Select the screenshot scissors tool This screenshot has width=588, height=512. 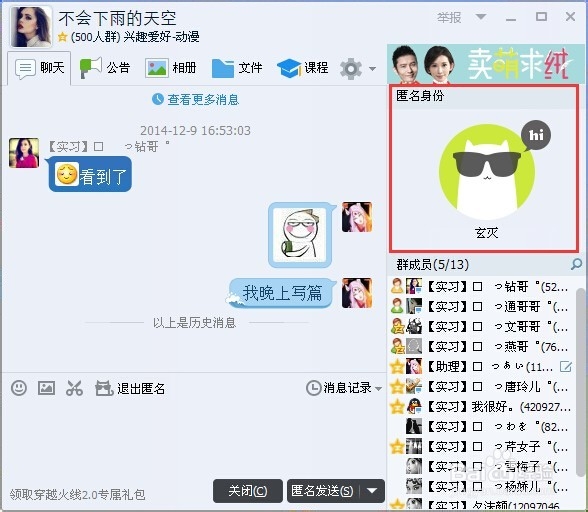[x=74, y=388]
